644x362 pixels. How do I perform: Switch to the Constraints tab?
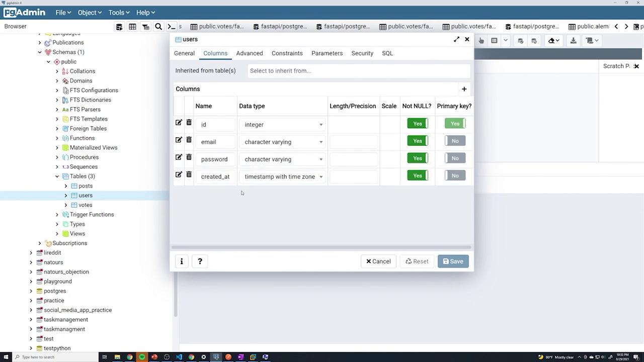pyautogui.click(x=287, y=53)
